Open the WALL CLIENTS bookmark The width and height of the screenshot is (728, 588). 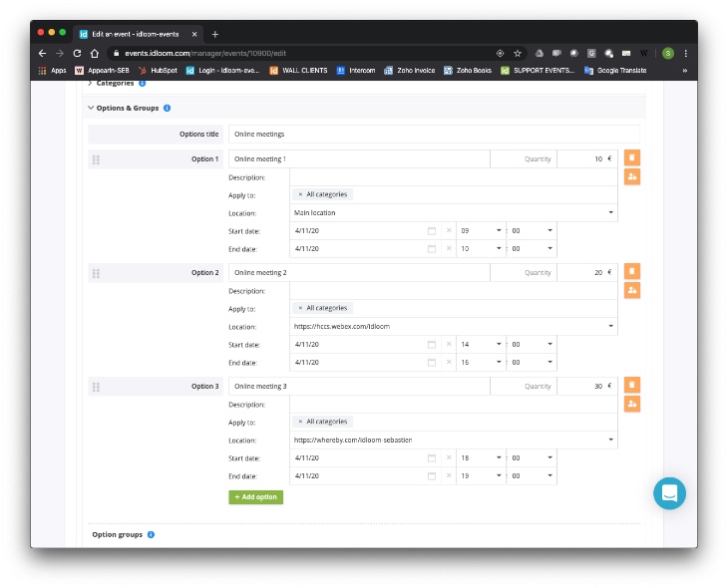click(x=298, y=71)
